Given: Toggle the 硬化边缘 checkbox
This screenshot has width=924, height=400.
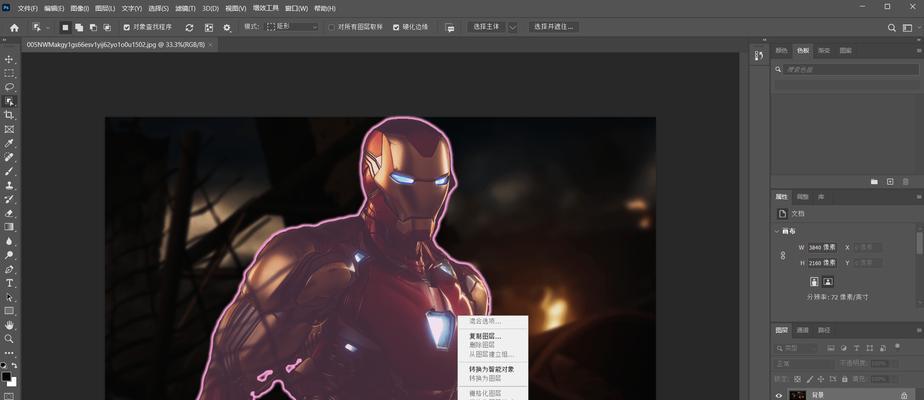Looking at the screenshot, I should point(396,27).
